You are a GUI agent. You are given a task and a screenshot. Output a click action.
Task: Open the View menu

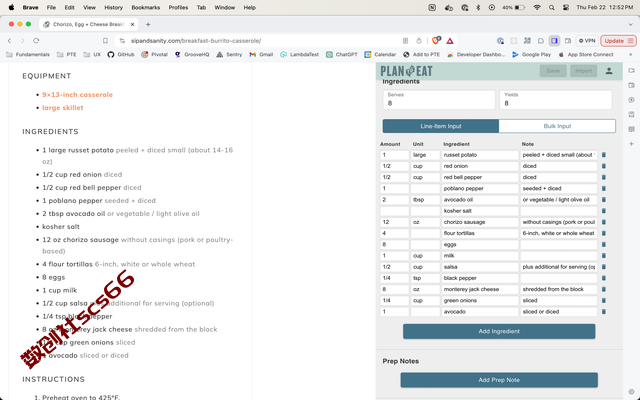click(89, 7)
